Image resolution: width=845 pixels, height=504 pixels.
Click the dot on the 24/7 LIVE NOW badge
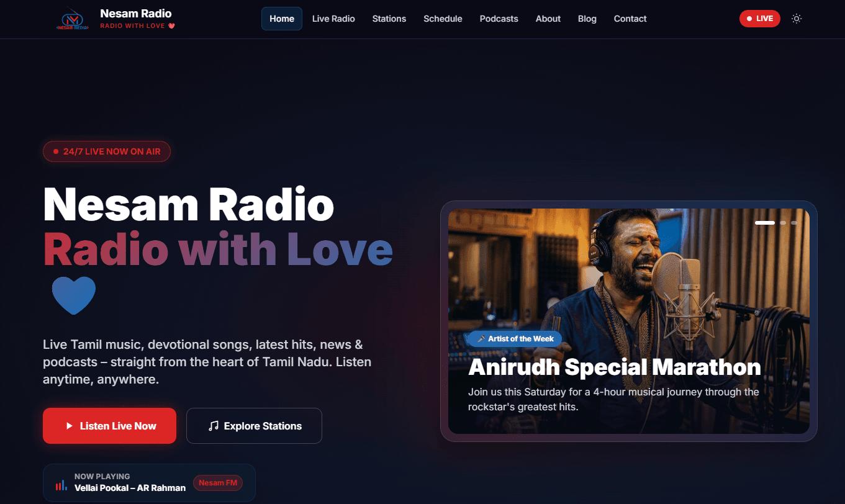coord(56,151)
